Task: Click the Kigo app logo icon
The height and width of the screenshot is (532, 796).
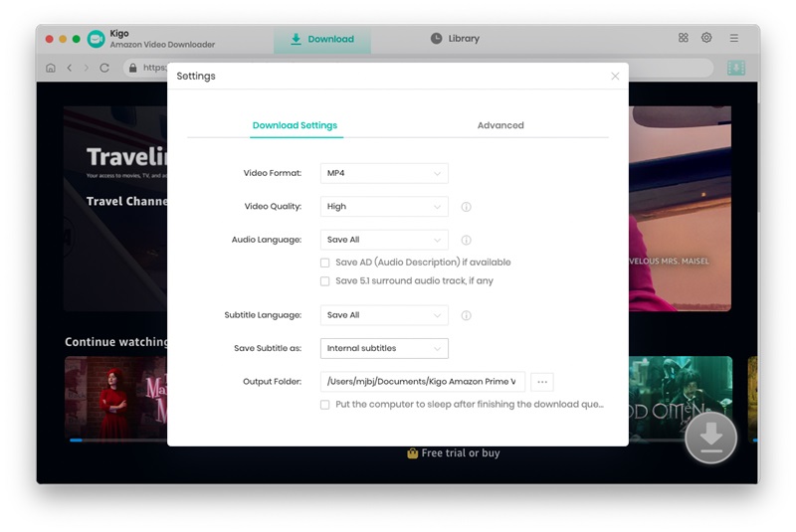Action: click(96, 39)
